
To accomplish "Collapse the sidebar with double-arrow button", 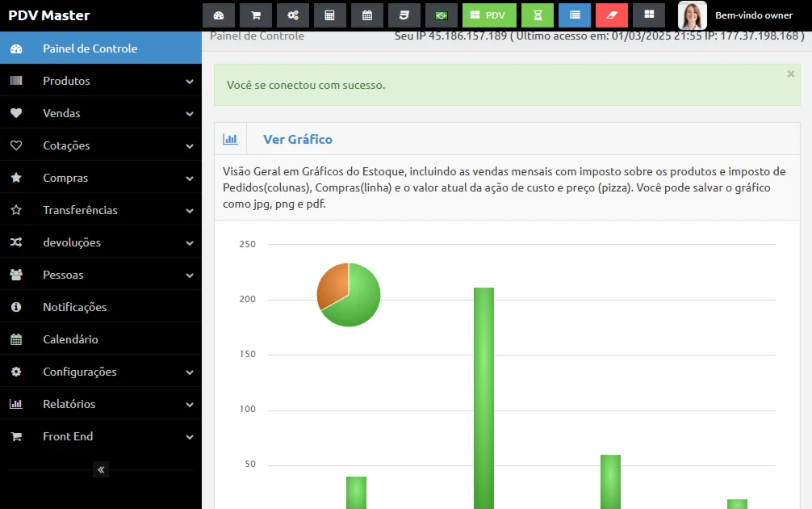I will [x=101, y=469].
